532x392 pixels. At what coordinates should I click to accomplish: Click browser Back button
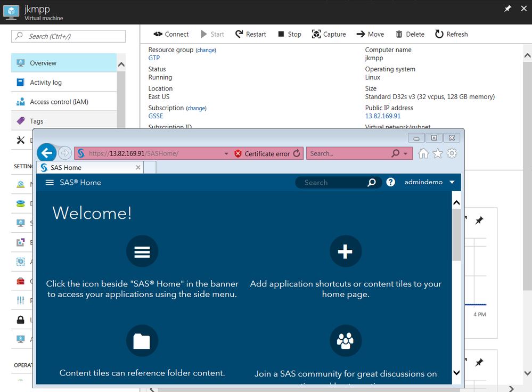pyautogui.click(x=46, y=153)
